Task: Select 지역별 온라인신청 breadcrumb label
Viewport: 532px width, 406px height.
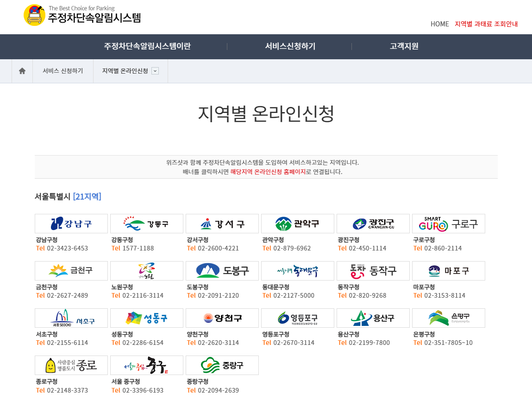Action: click(x=125, y=71)
